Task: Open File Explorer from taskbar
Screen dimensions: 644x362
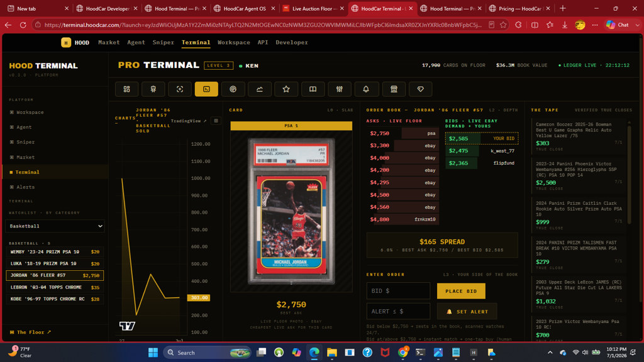Action: pos(332,353)
